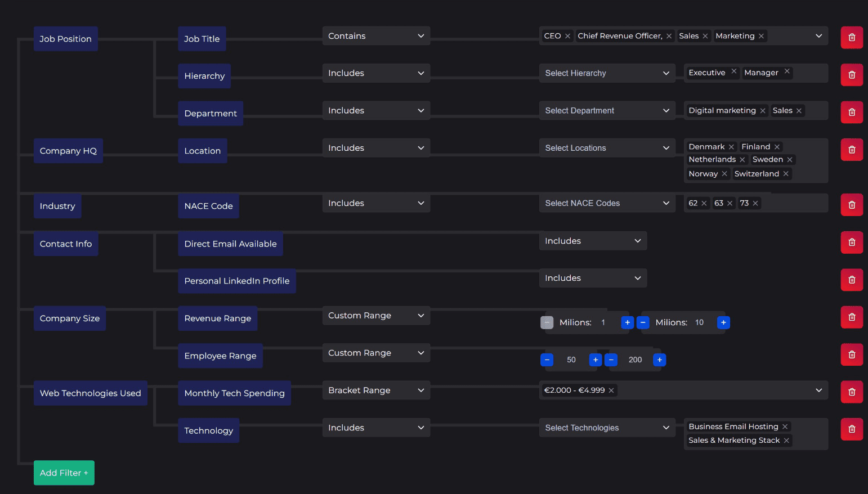Open Bracket Range dropdown for Monthly Tech Spending

[375, 390]
